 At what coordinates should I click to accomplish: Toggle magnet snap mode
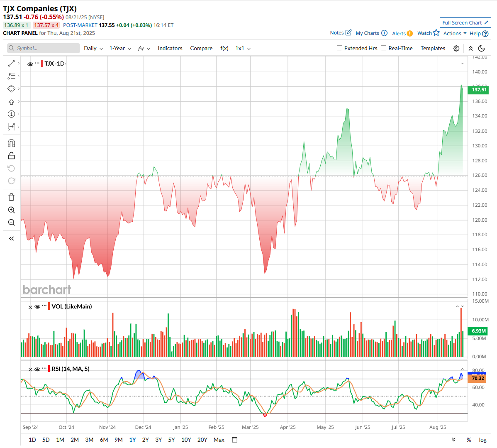(12, 143)
